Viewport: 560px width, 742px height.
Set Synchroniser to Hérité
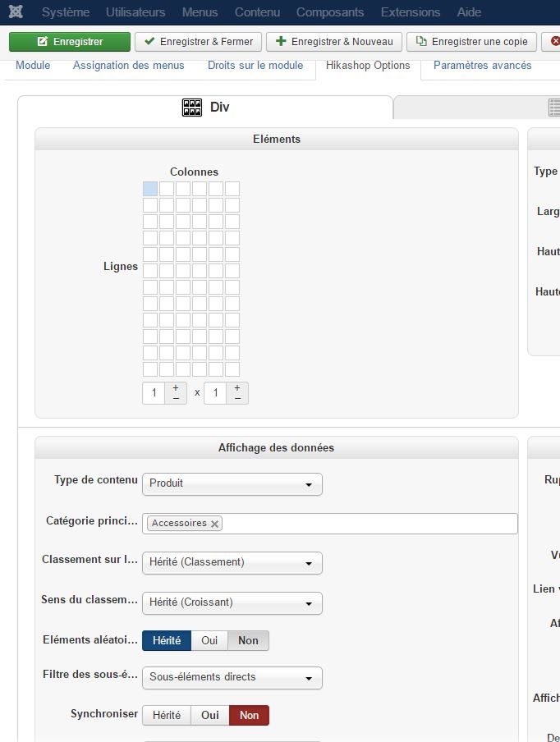tap(167, 716)
